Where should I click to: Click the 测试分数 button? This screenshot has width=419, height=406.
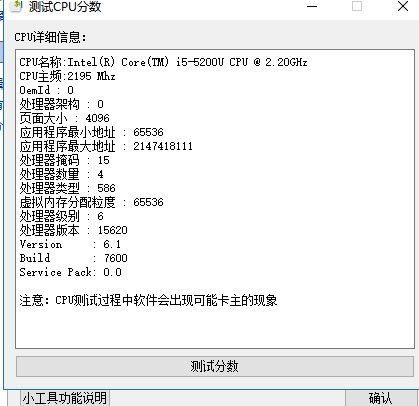point(215,367)
